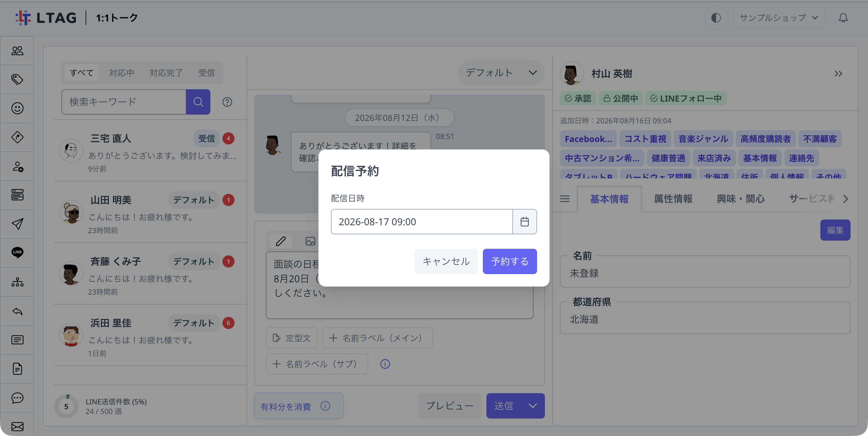Select the 受信 filter tab
This screenshot has width=868, height=436.
point(206,73)
